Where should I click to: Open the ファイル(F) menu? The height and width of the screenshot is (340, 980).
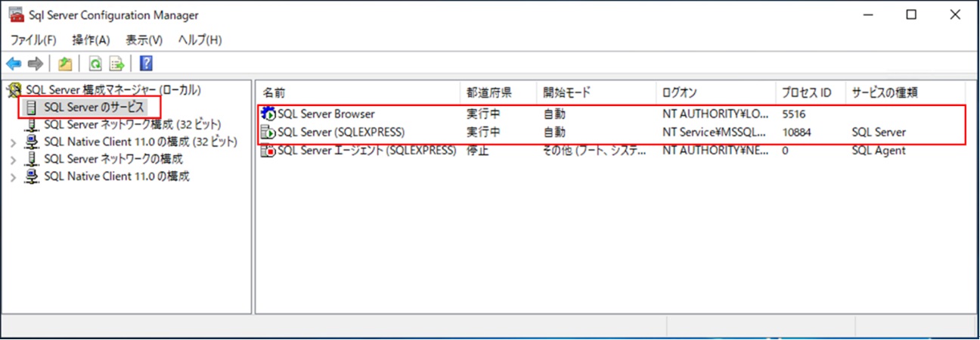pyautogui.click(x=33, y=40)
